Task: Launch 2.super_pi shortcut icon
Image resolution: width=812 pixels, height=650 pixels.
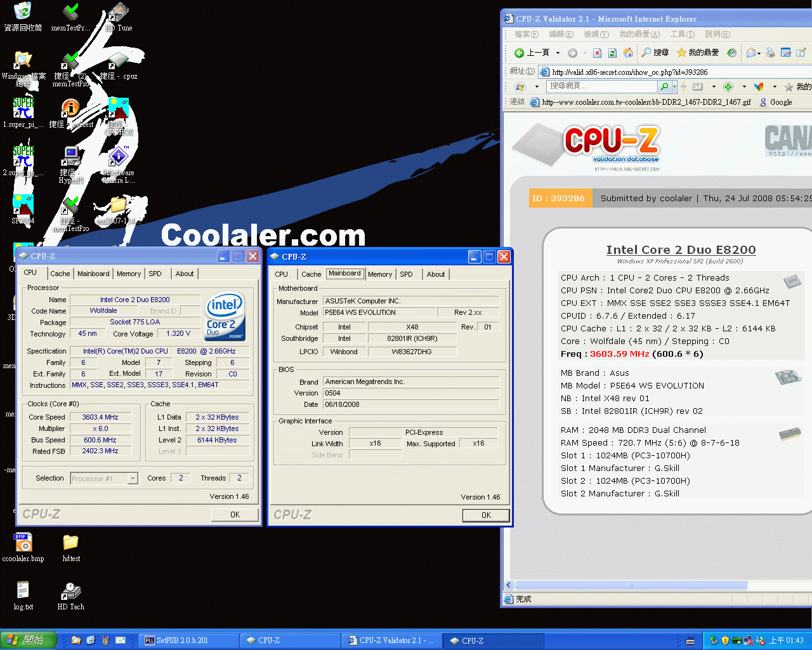Action: click(x=23, y=156)
